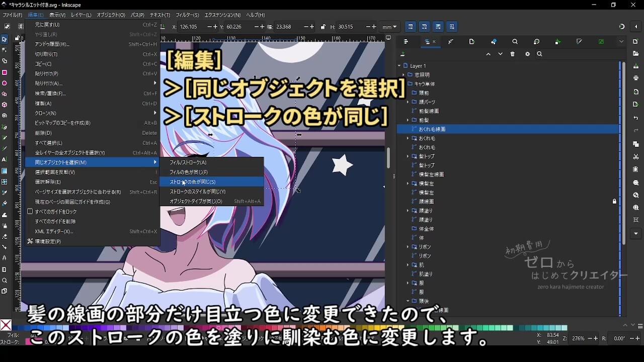Switch to Align and Distribute tab
The image size is (644, 362).
pyautogui.click(x=406, y=42)
